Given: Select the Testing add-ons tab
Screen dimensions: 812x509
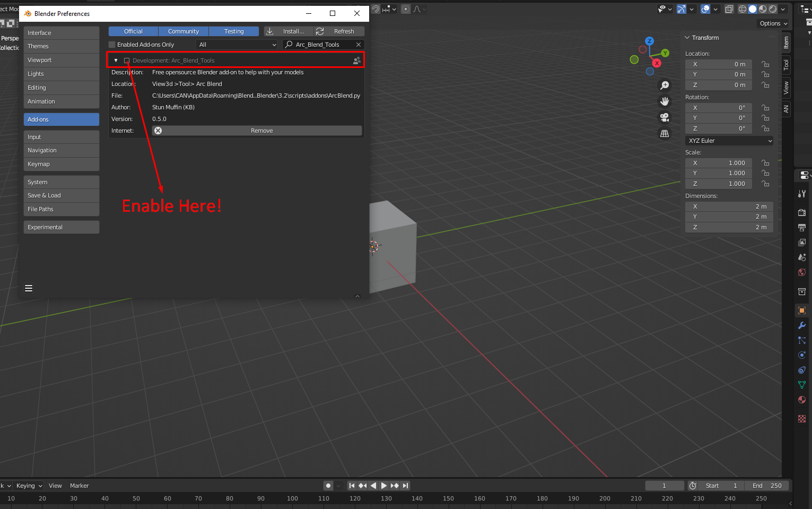Looking at the screenshot, I should point(234,31).
